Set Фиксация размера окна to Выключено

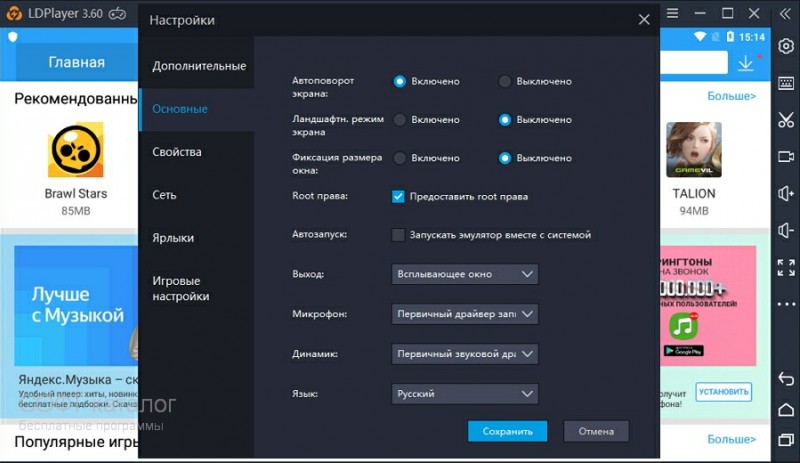505,158
